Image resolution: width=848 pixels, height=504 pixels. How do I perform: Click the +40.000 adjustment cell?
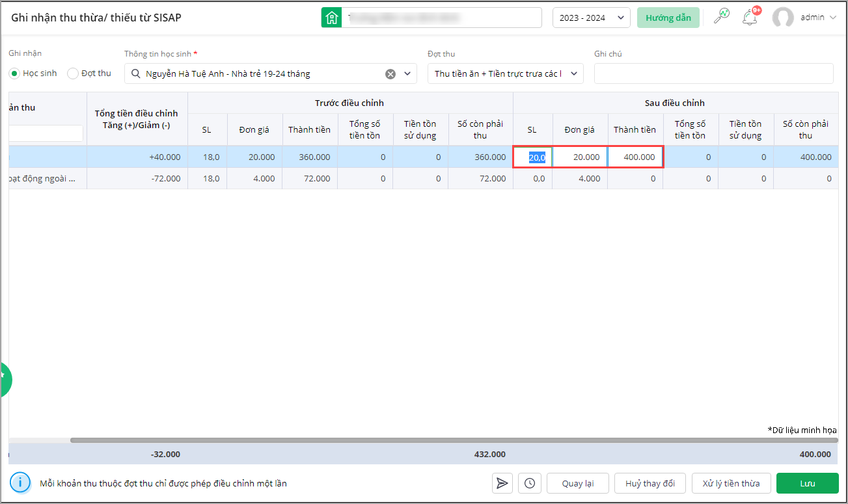coord(137,157)
